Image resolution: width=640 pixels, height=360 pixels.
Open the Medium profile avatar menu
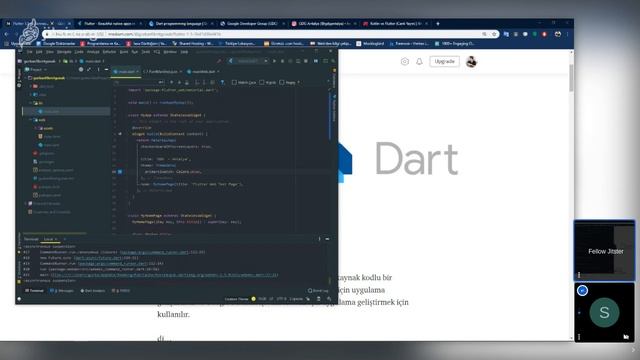coord(471,62)
